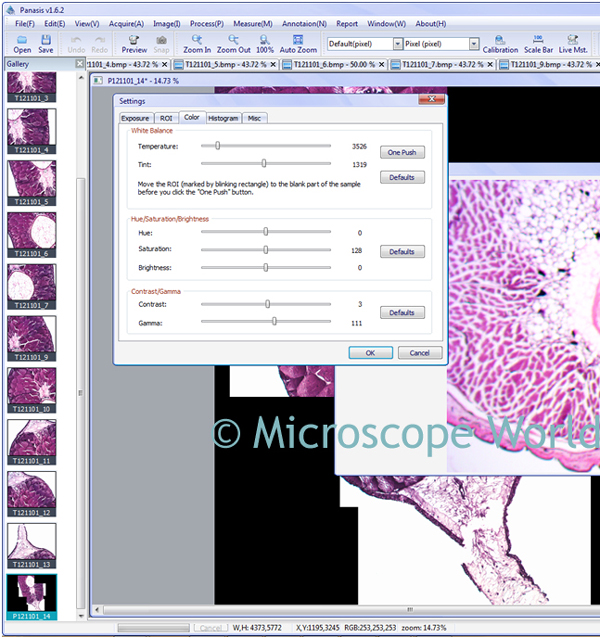Open the Image(I) menu
Viewport: 600px width, 637px height.
[x=167, y=24]
